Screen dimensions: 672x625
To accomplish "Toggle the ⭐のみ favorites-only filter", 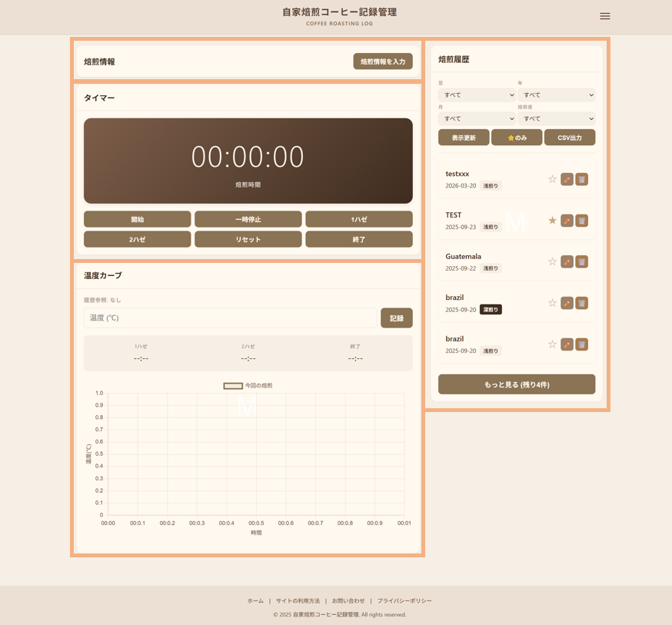I will click(517, 138).
